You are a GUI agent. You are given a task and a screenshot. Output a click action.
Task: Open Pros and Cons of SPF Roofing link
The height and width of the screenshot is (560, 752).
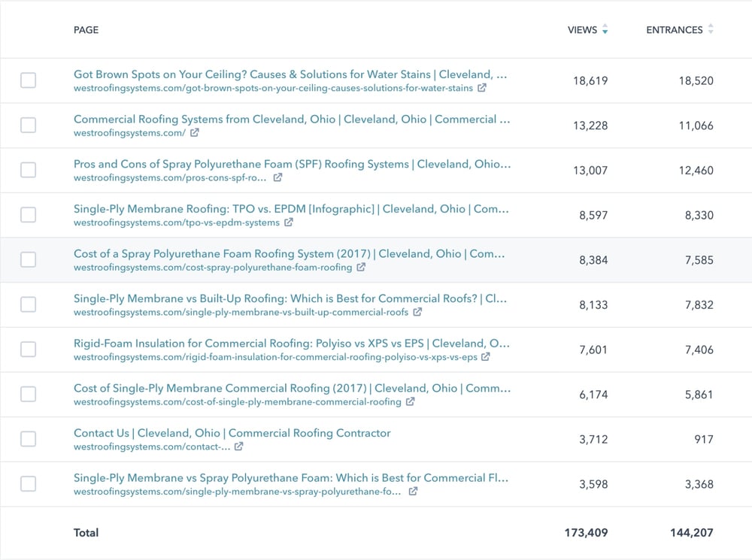pyautogui.click(x=292, y=164)
